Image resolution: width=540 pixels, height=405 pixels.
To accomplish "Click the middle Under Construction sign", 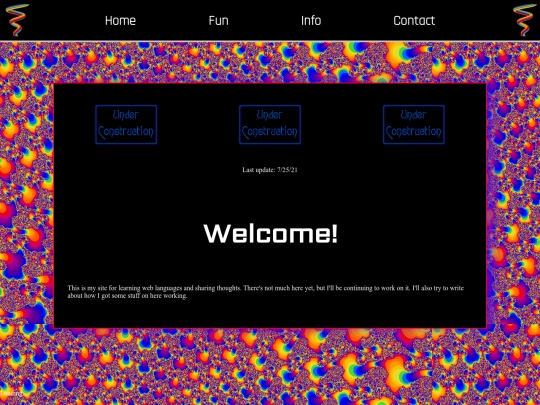I will pyautogui.click(x=270, y=124).
